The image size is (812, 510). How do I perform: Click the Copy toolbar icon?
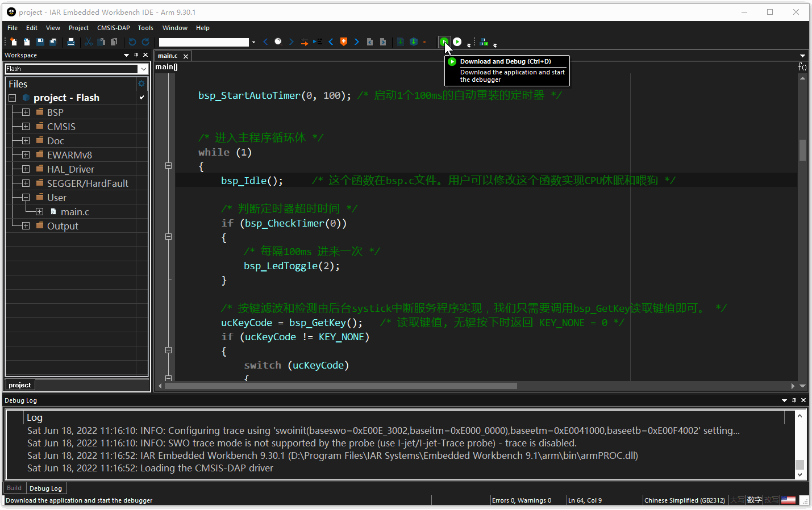101,41
